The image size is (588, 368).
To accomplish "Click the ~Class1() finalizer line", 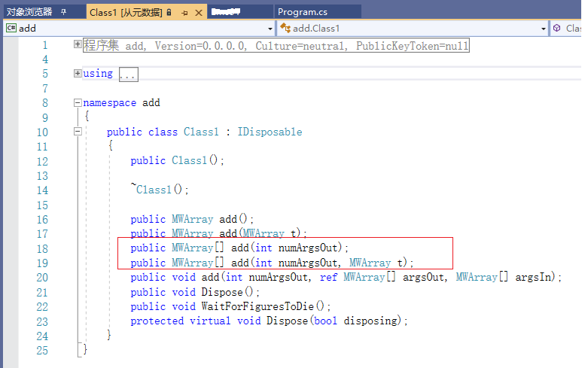I will tap(159, 189).
